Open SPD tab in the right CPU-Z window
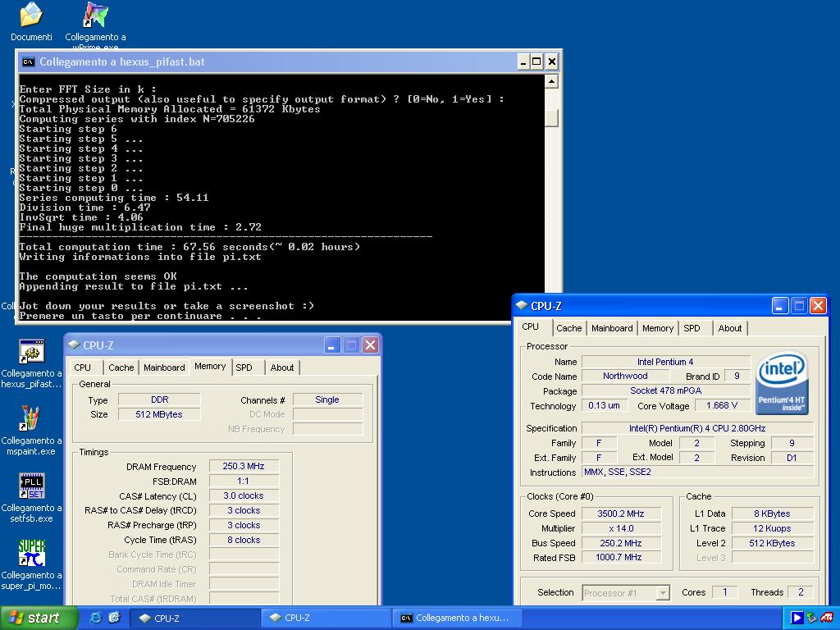The image size is (840, 630). pyautogui.click(x=692, y=328)
